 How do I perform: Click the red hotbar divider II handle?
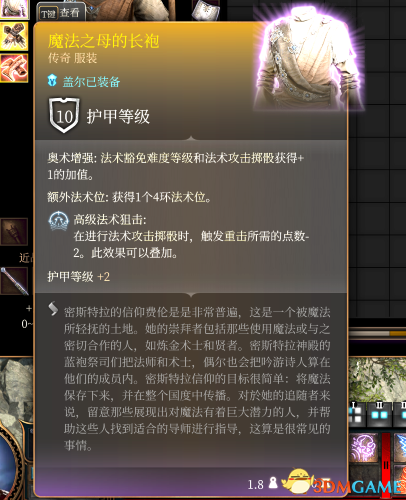386,464
